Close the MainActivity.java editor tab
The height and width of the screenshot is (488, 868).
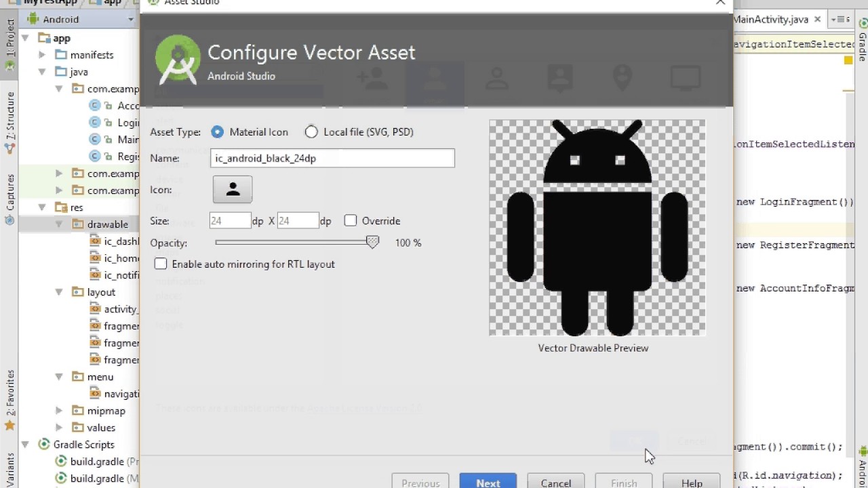click(817, 19)
